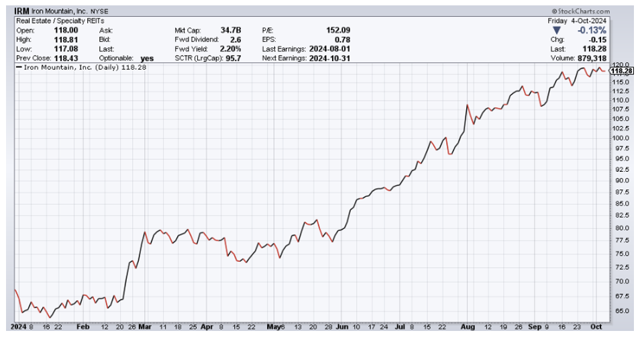Click the date Friday 4-Oct-2024

(x=577, y=21)
